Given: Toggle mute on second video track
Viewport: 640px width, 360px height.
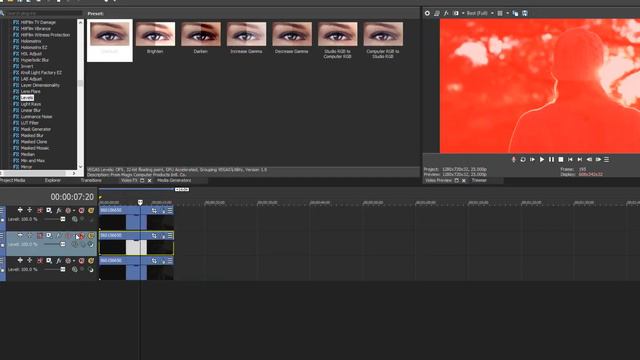Looking at the screenshot, I should 81,236.
